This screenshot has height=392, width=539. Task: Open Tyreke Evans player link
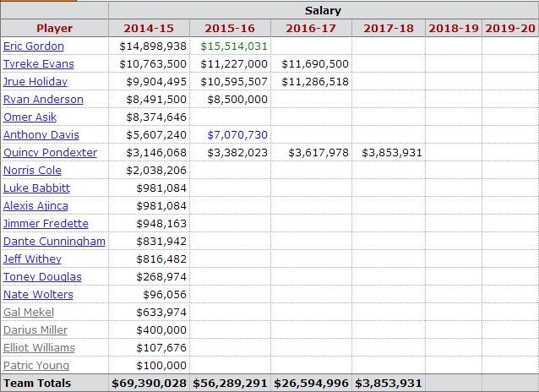(39, 64)
